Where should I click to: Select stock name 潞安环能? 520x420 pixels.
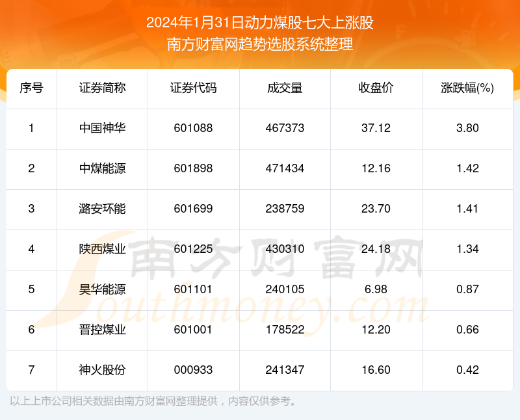102,209
